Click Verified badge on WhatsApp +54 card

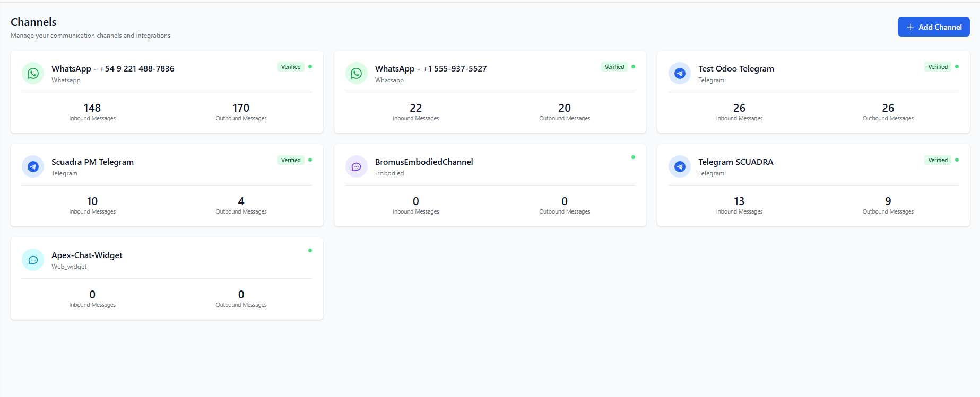291,67
